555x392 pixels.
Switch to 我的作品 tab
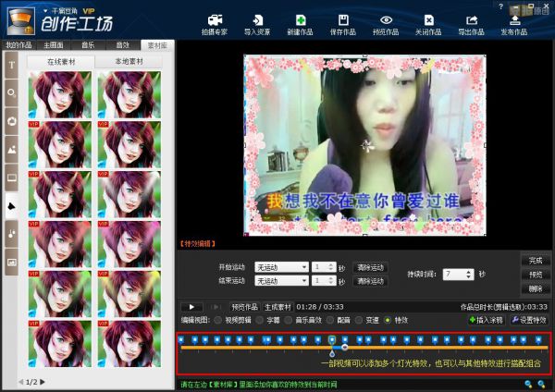pos(18,45)
